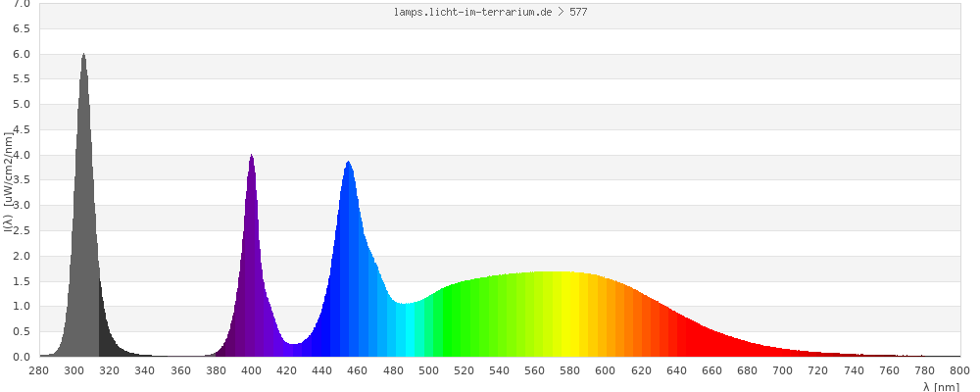Image resolution: width=980 pixels, height=392 pixels.
Task: Click the 400 tick on the wavelength axis
Action: click(252, 370)
